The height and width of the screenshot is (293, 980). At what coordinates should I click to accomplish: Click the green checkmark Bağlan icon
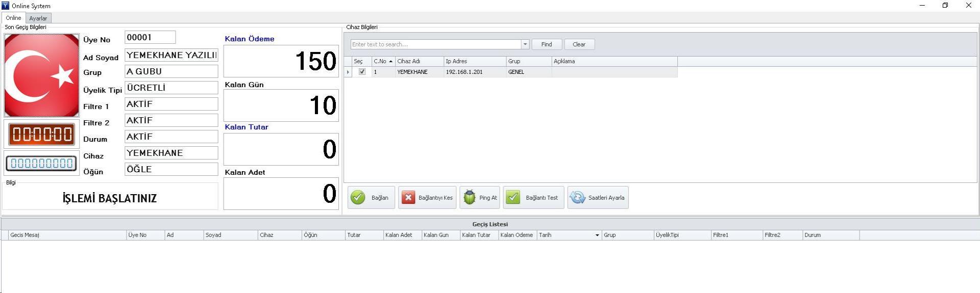[358, 198]
